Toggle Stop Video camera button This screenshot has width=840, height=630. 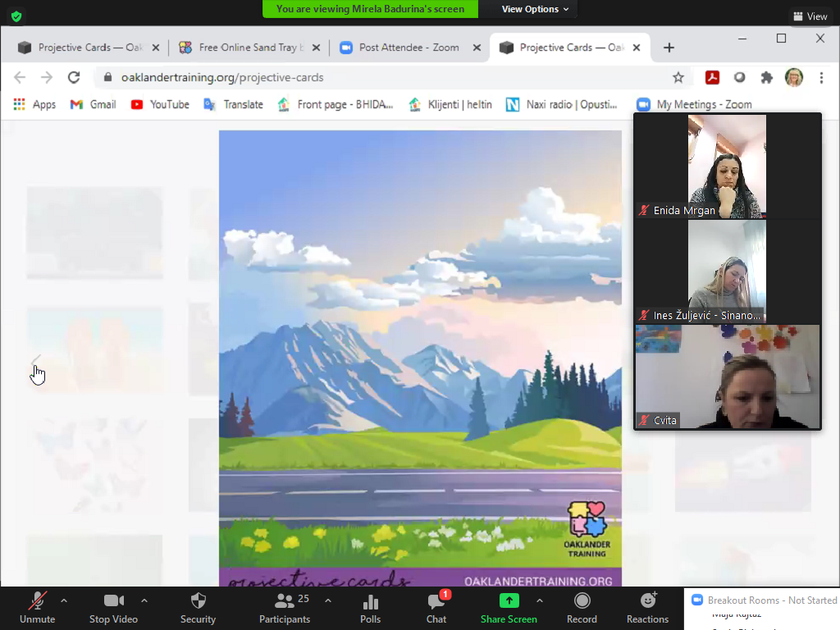pos(113,607)
